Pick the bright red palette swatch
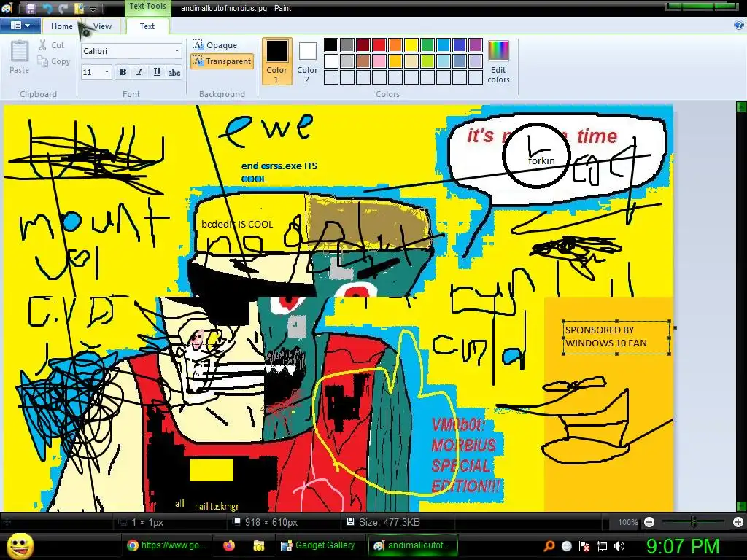 (x=379, y=45)
